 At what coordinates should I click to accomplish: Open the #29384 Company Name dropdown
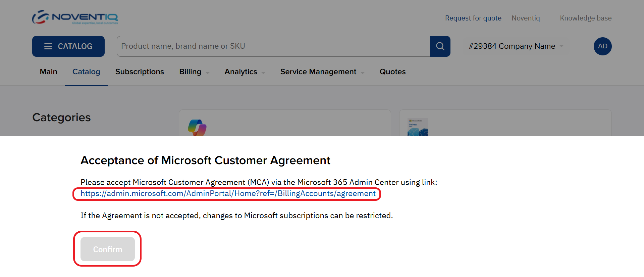click(516, 46)
